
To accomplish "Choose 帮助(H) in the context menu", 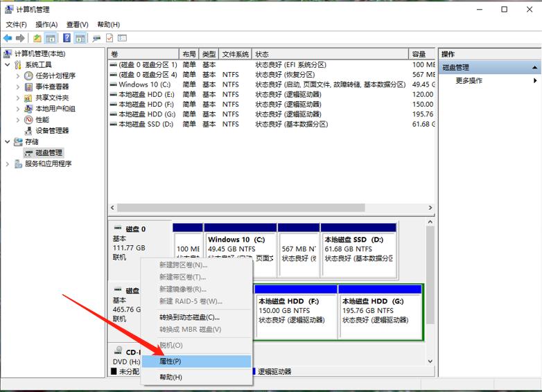I will [x=196, y=377].
